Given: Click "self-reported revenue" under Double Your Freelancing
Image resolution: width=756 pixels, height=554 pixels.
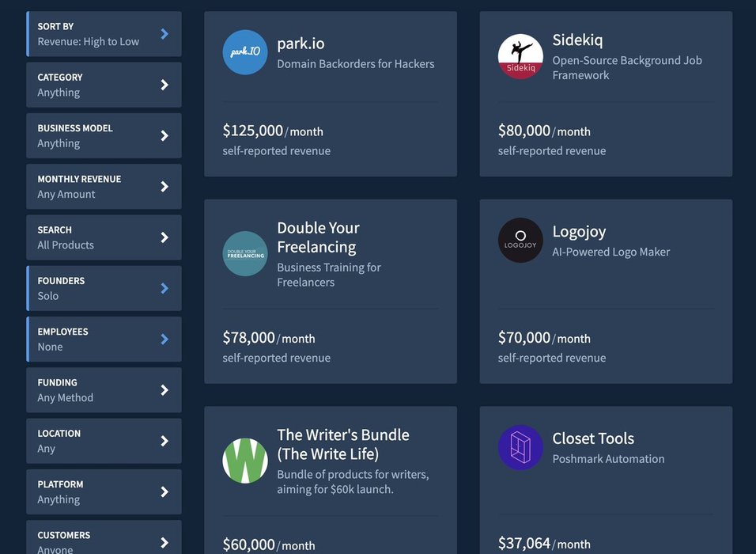Looking at the screenshot, I should pos(276,358).
